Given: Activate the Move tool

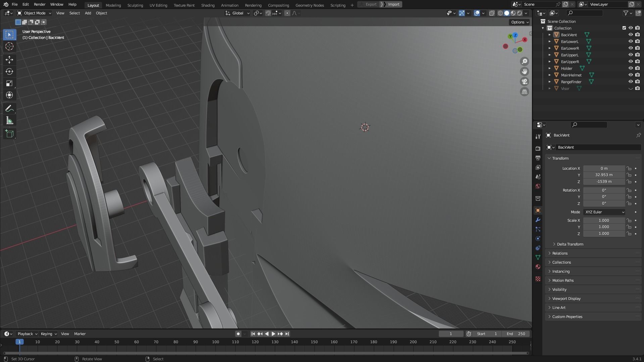Looking at the screenshot, I should pos(9,60).
